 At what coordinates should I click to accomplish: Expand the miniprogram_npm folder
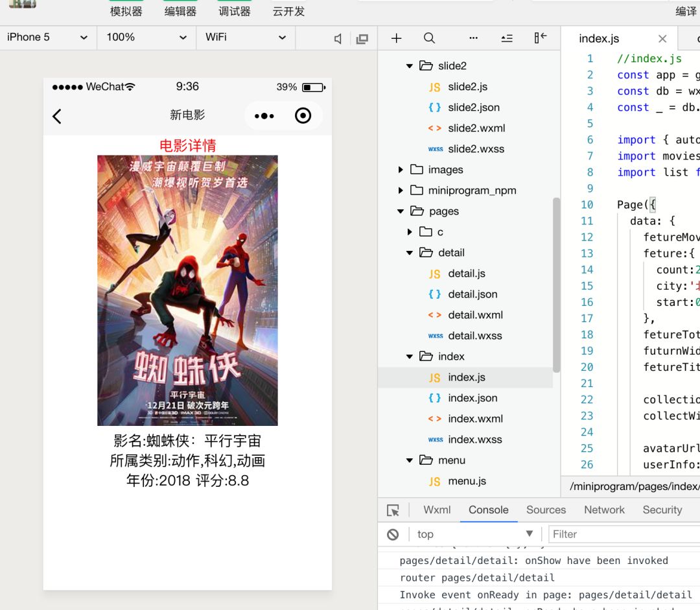[x=401, y=190]
